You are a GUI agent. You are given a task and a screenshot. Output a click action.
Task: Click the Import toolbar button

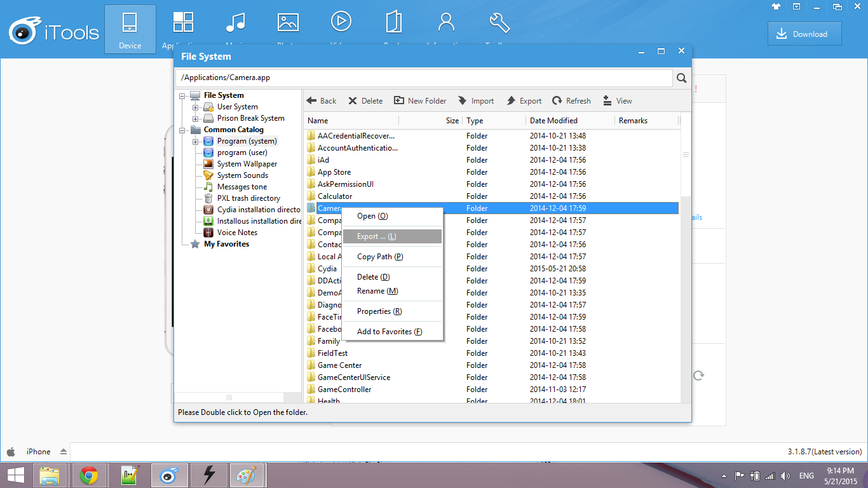[476, 100]
